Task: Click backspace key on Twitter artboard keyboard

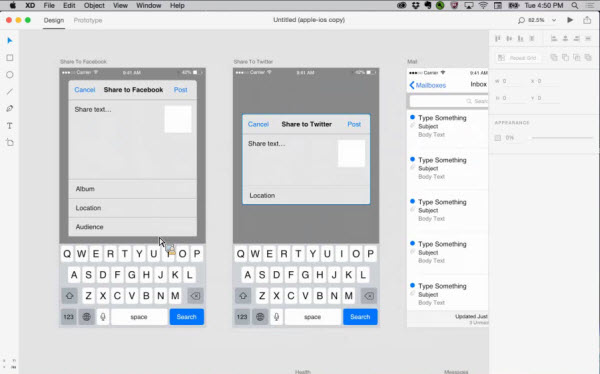Action: [x=369, y=296]
